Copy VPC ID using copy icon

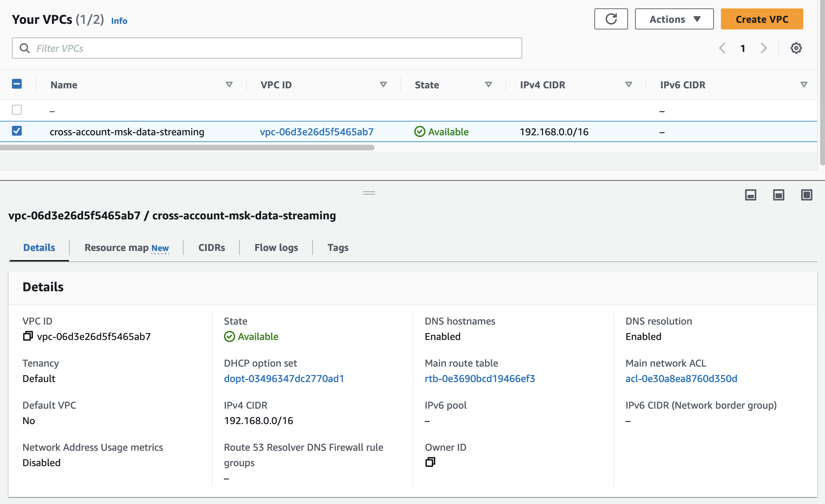click(28, 336)
